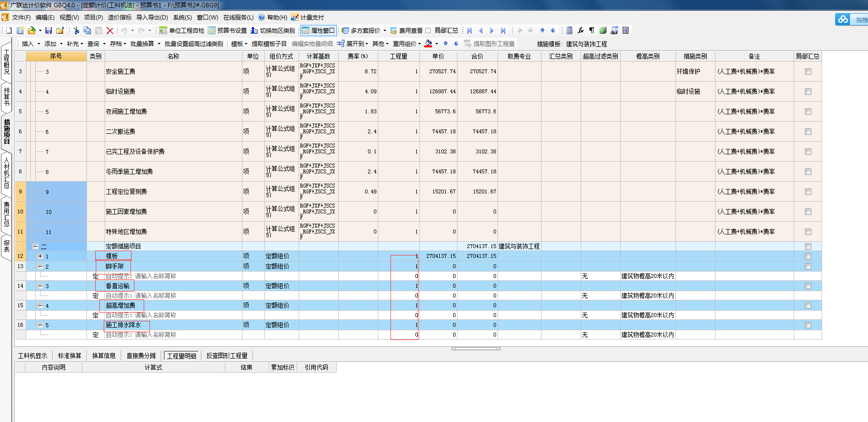
Task: Click the blue move-up arrow in top toolbar
Action: 542,30
